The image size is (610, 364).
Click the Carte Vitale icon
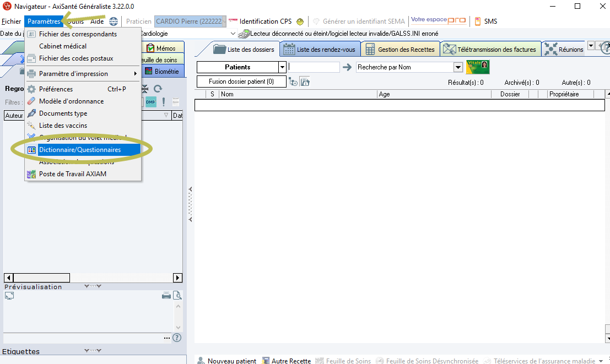(478, 67)
